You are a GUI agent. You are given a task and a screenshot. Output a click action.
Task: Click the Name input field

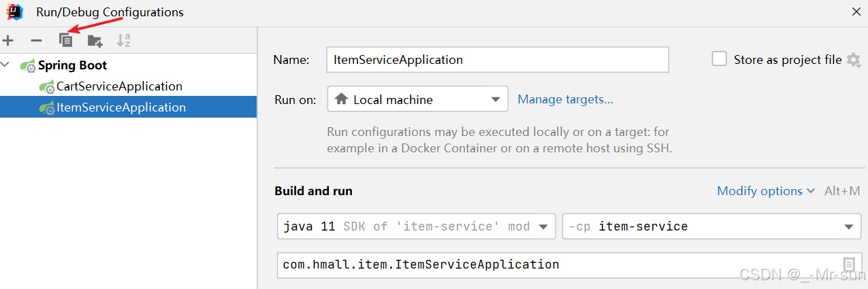pos(497,60)
